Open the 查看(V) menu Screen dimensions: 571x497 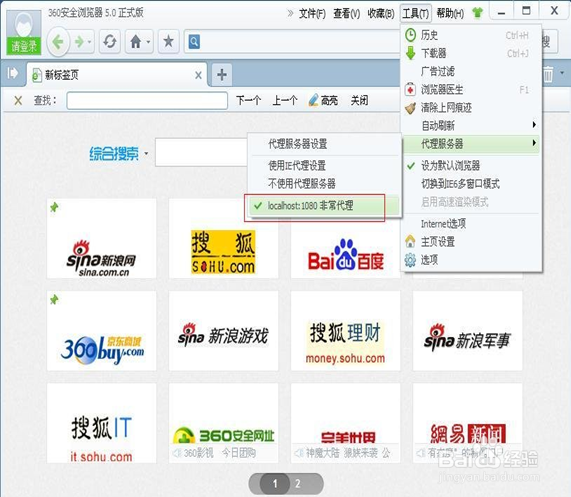click(346, 13)
